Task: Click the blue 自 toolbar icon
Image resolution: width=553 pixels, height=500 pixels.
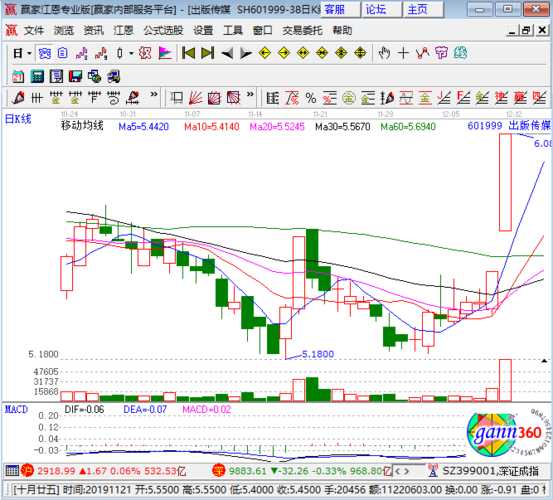Action: coord(62,54)
